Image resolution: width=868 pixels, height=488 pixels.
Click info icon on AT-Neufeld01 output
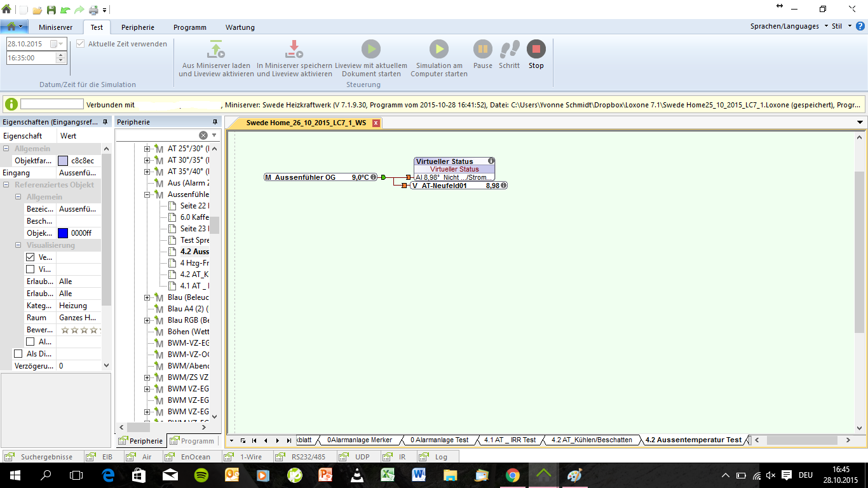[x=504, y=186]
